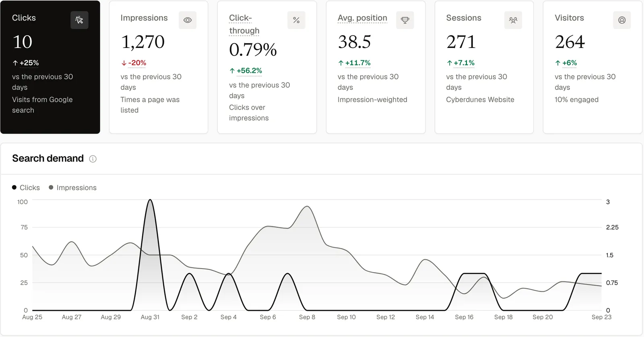Click the Cyberdunes Website text
The width and height of the screenshot is (644, 337).
click(480, 99)
